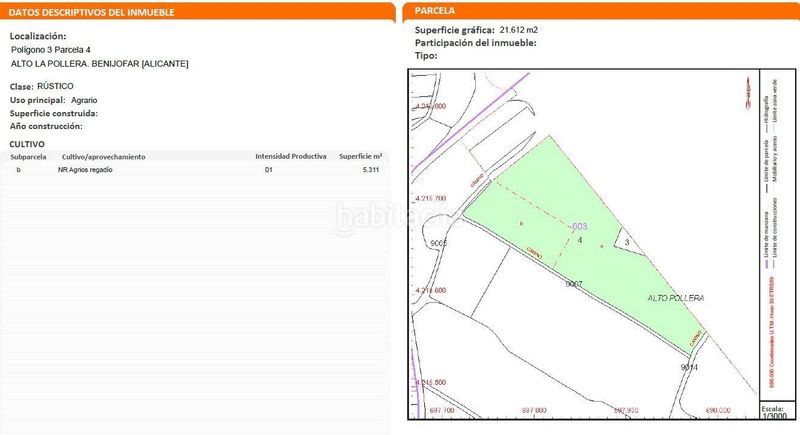
Task: Click the 'Clase:' label
Action: pyautogui.click(x=21, y=87)
